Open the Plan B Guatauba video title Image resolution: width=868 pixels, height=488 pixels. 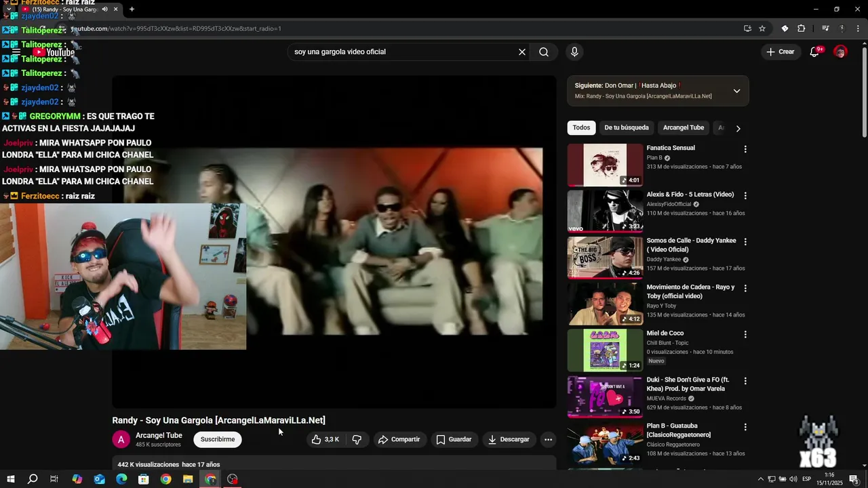coord(679,430)
